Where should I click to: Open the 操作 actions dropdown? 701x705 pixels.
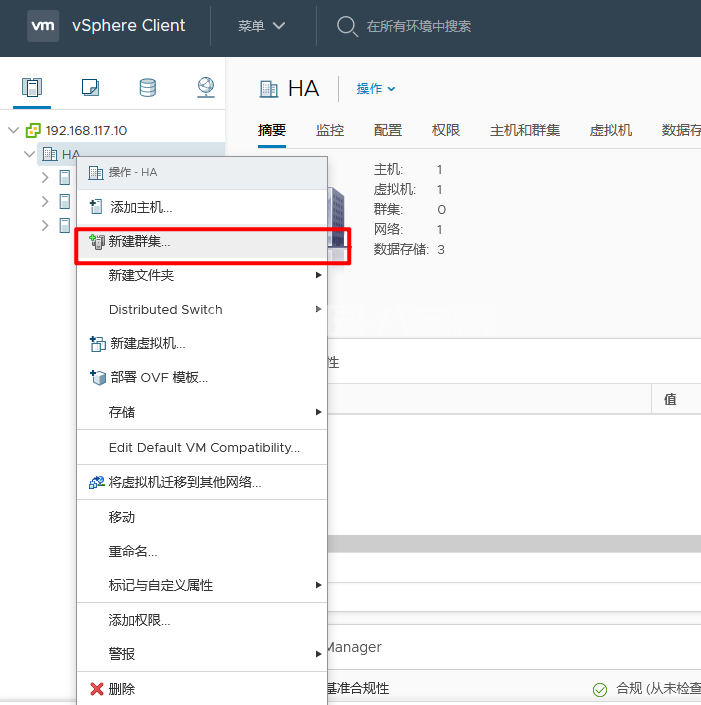tap(376, 89)
